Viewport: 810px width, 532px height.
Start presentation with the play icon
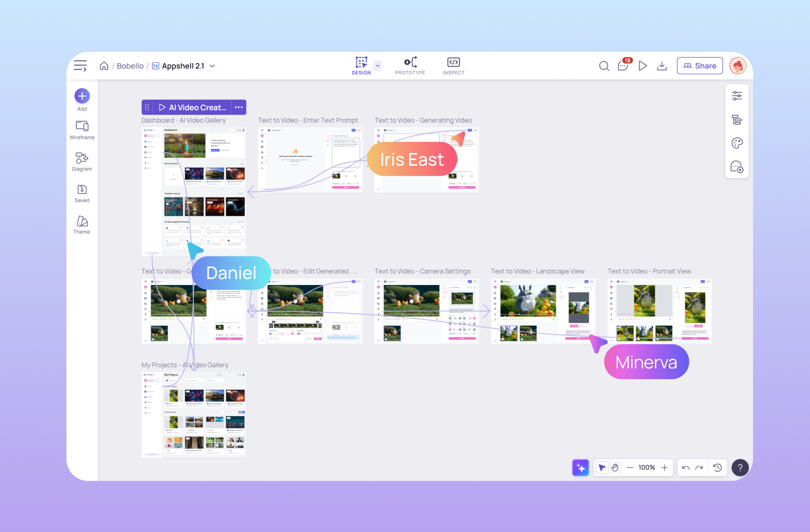point(643,66)
